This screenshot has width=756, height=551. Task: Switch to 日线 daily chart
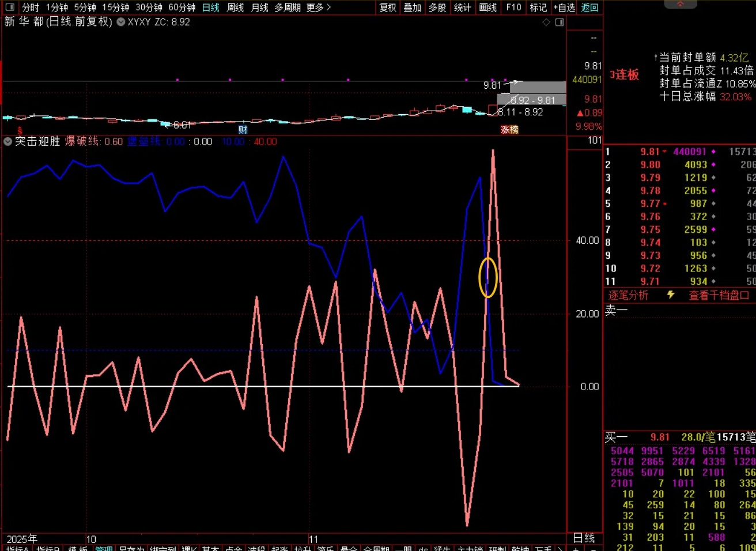[x=211, y=7]
